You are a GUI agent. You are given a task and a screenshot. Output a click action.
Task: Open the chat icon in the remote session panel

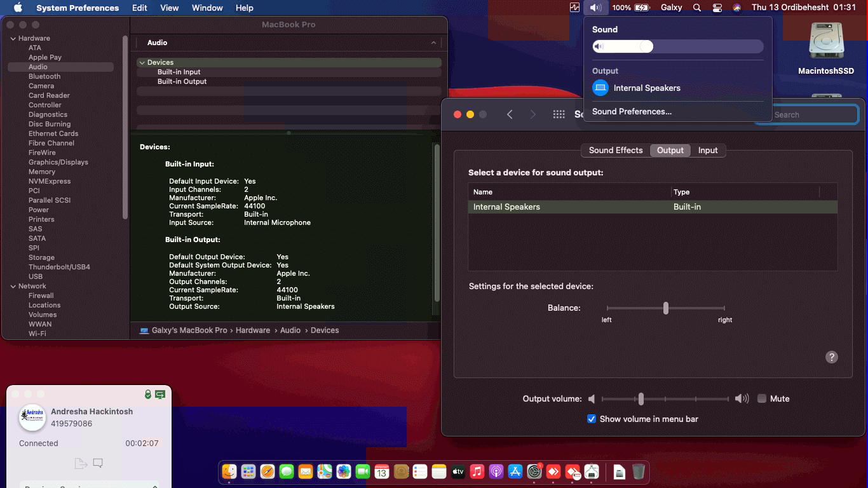tap(98, 463)
